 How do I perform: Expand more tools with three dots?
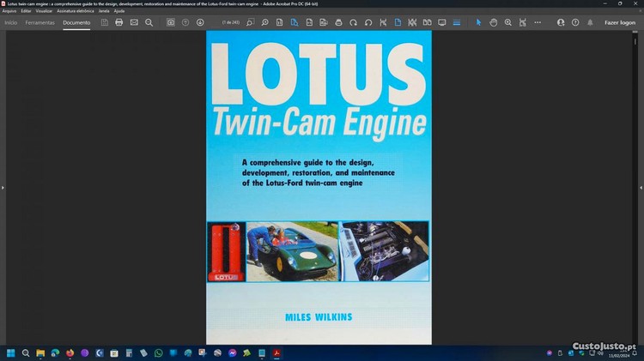coord(538,22)
